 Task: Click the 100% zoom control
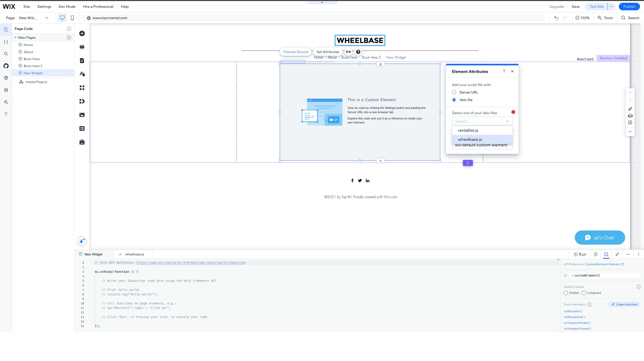(583, 18)
